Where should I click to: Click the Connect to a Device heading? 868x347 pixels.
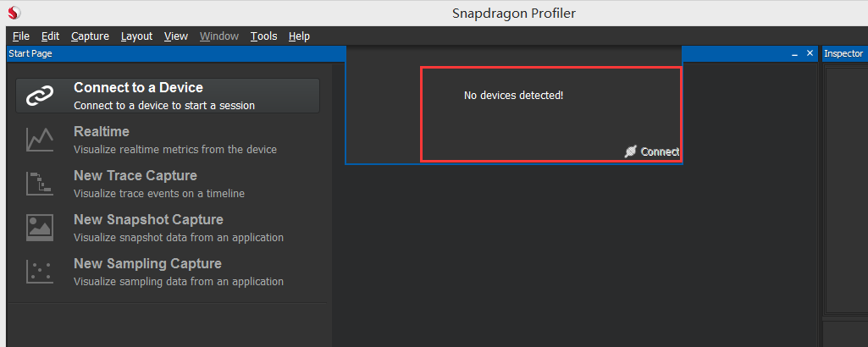(138, 87)
